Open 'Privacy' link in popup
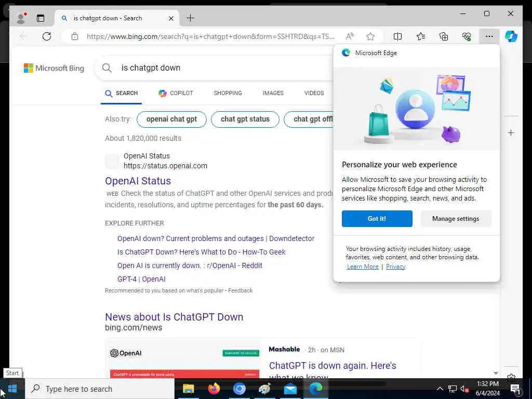 [x=395, y=267]
